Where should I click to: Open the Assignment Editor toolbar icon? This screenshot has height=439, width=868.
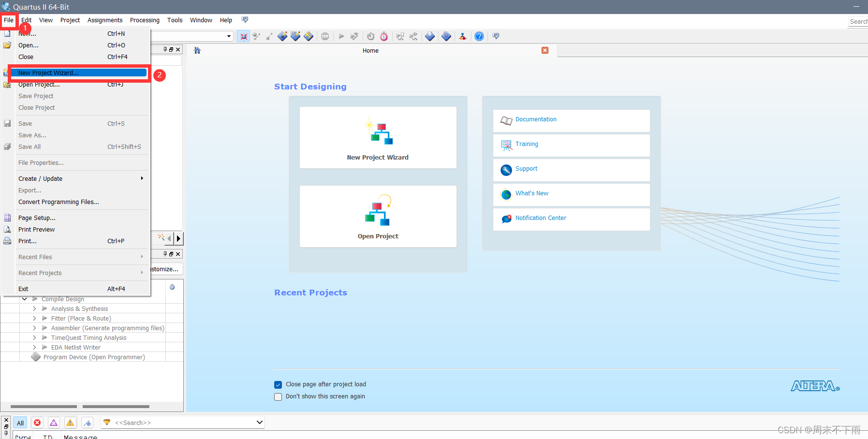tap(282, 36)
